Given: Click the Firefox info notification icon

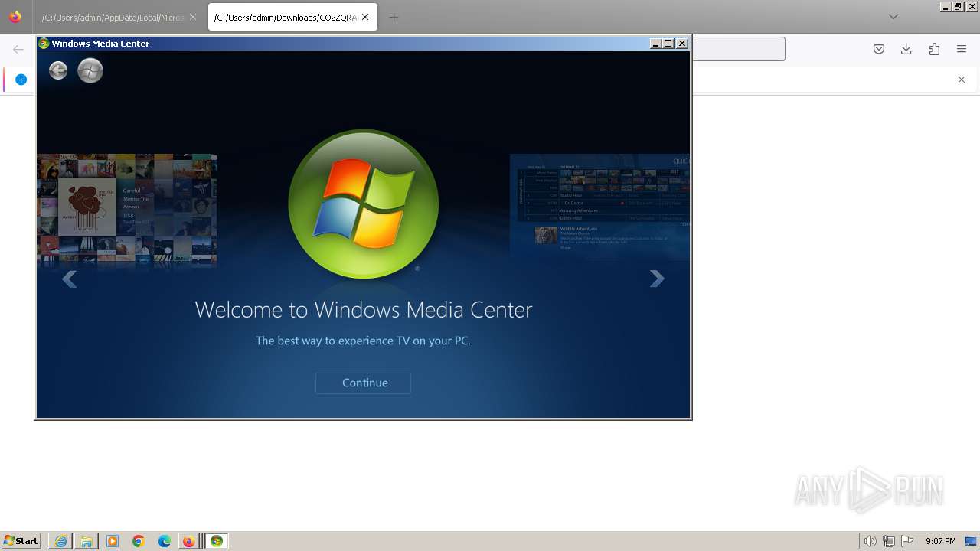Looking at the screenshot, I should pos(21,80).
